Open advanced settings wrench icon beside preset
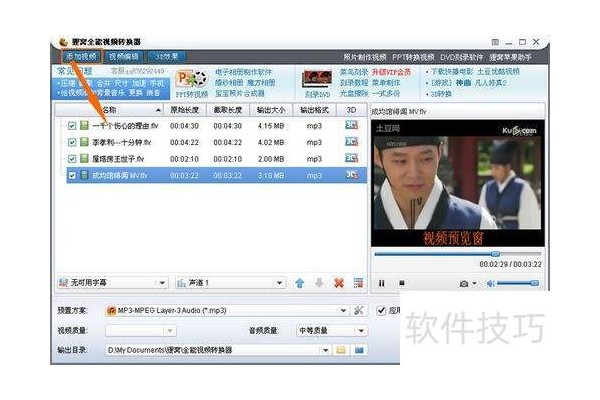The image size is (600, 400). pos(359,310)
